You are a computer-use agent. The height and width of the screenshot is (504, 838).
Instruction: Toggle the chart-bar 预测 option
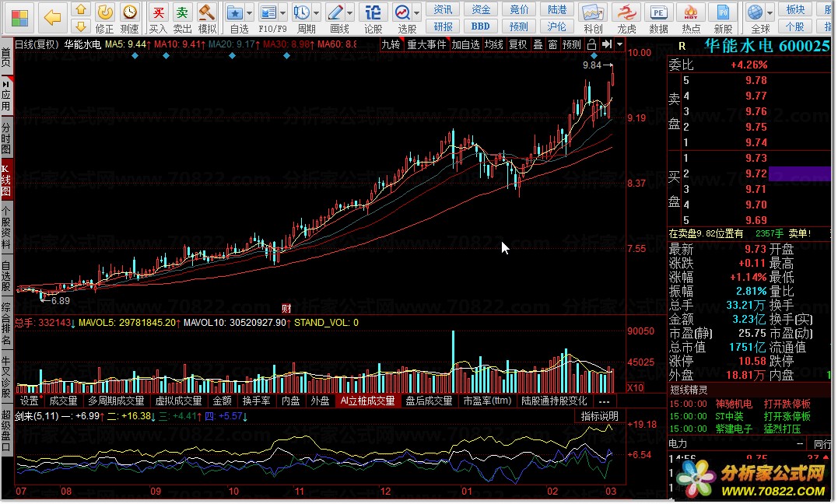(572, 44)
